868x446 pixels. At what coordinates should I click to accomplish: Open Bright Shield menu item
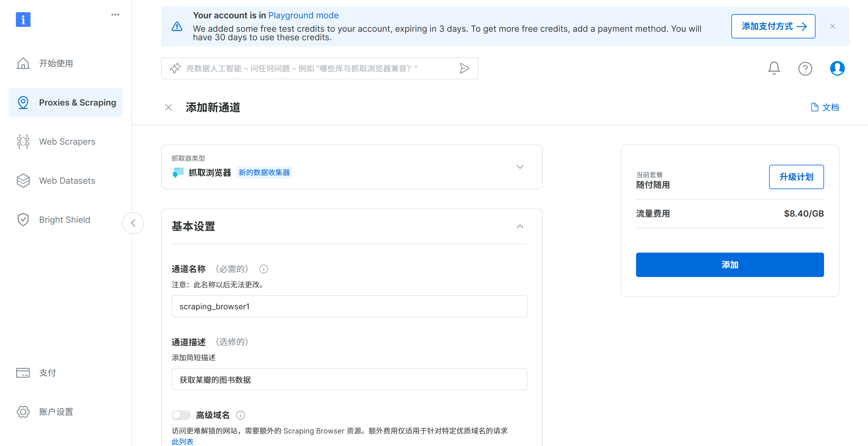click(64, 220)
